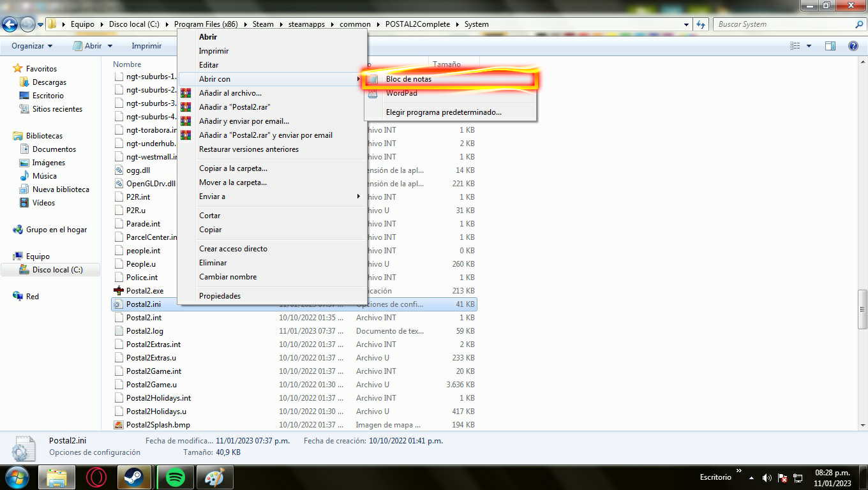The image size is (868, 490).
Task: Choose Añadir al archivo... in context menu
Action: 272,93
